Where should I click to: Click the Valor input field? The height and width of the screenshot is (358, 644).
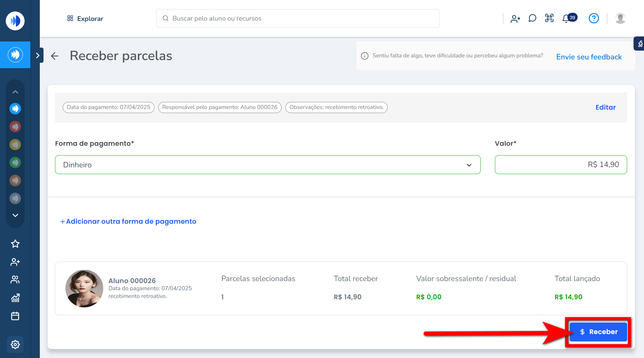tap(561, 165)
